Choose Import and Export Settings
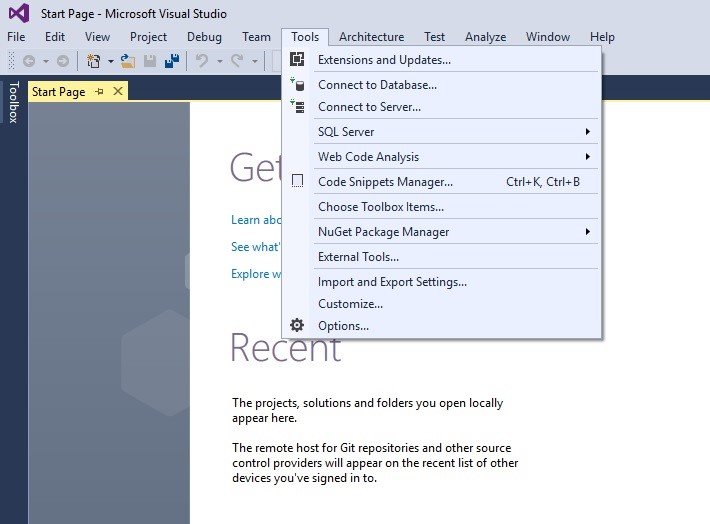The height and width of the screenshot is (524, 710). 442,281
